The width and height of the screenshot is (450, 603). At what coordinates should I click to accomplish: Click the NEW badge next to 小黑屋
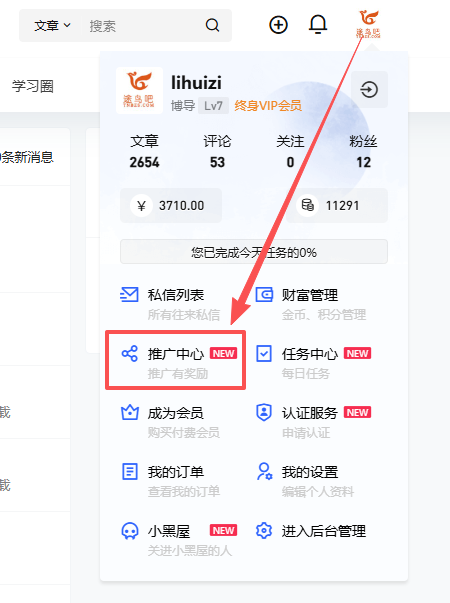coord(223,530)
